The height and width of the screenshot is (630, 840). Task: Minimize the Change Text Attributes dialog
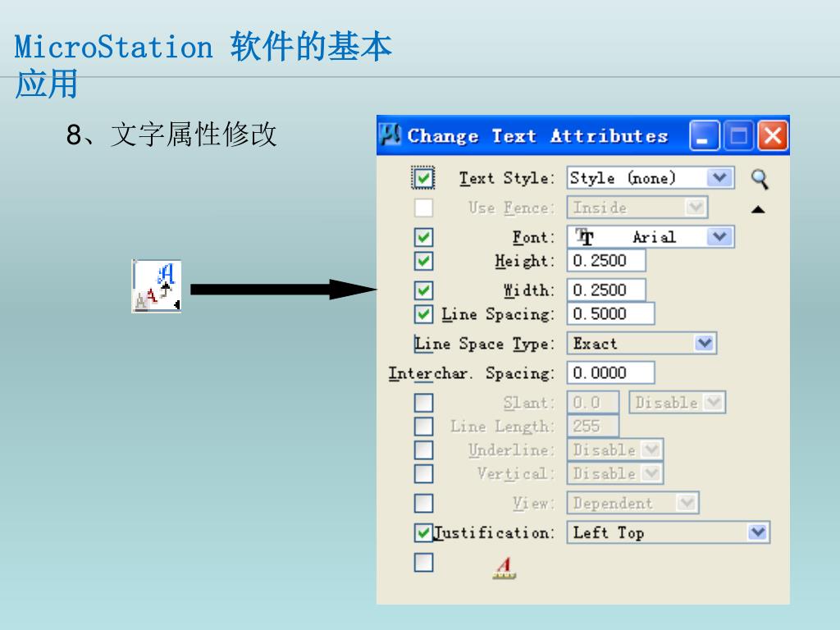705,135
